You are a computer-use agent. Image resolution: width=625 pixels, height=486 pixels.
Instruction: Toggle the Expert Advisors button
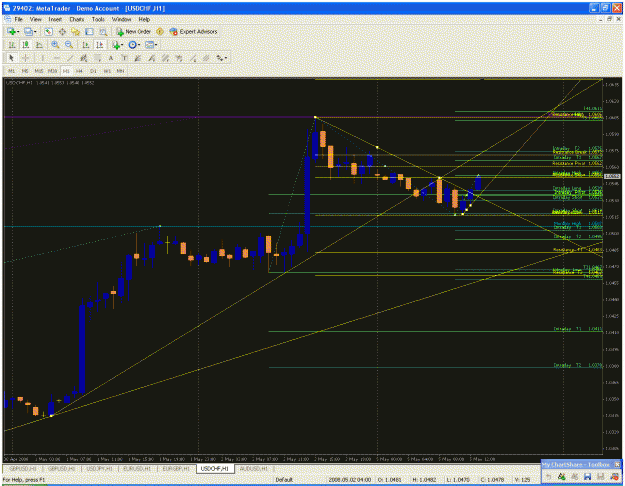[193, 31]
